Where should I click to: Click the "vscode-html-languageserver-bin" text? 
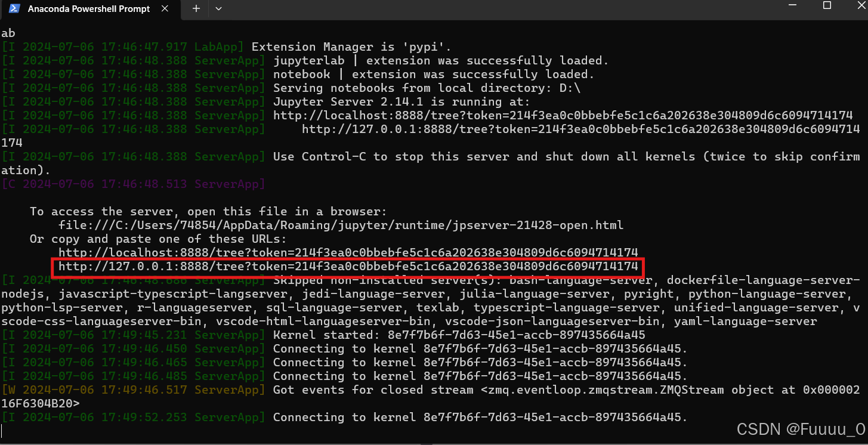pyautogui.click(x=323, y=322)
